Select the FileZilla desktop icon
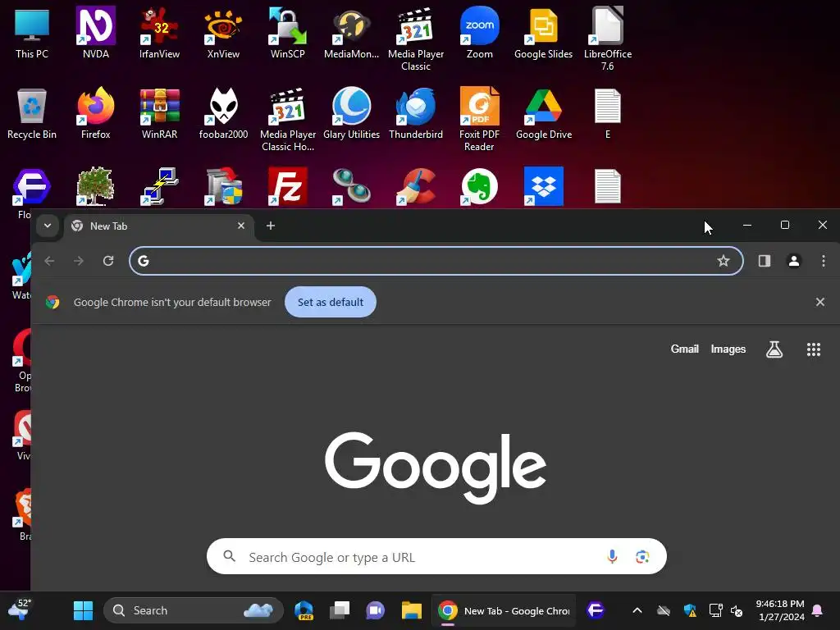 coord(288,186)
